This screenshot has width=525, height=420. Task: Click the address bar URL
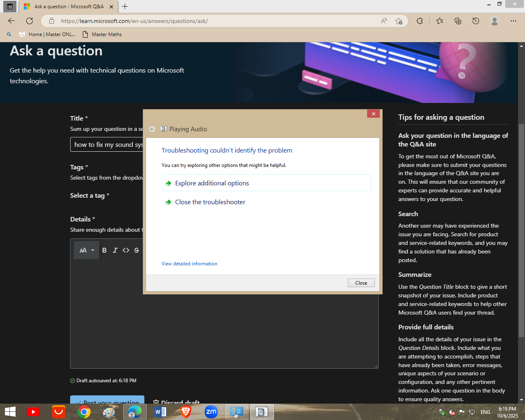[x=135, y=21]
